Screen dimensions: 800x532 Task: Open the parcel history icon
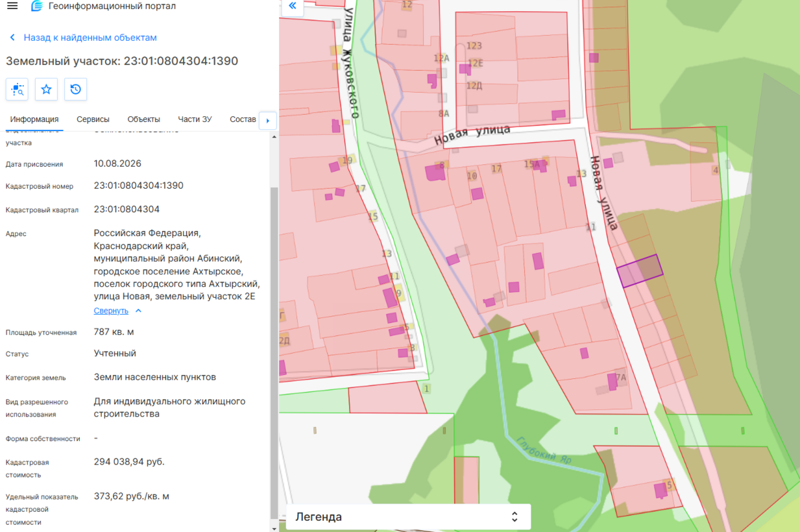(x=76, y=89)
